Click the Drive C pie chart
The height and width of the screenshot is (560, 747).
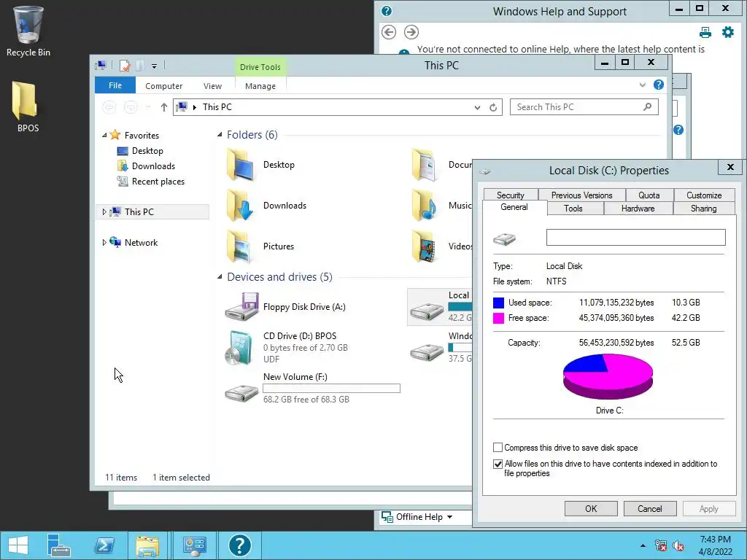pos(608,377)
